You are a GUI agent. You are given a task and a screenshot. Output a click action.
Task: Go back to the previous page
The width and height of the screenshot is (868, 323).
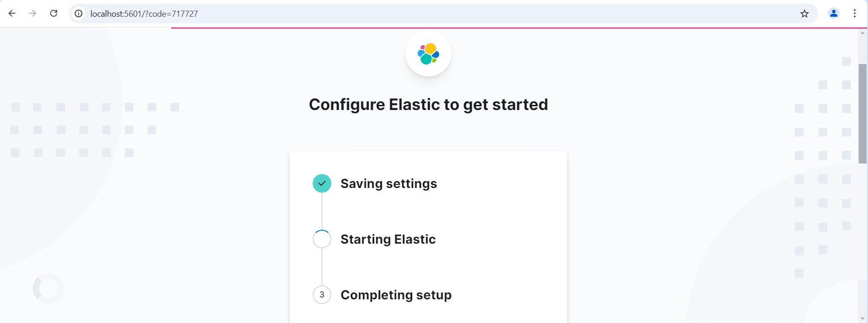[12, 13]
